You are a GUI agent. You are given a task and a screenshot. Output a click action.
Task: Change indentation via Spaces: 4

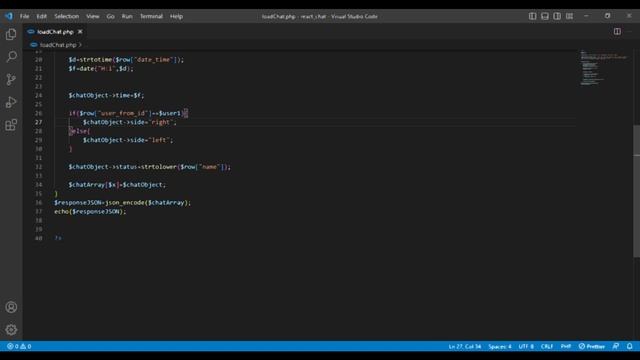tap(500, 346)
